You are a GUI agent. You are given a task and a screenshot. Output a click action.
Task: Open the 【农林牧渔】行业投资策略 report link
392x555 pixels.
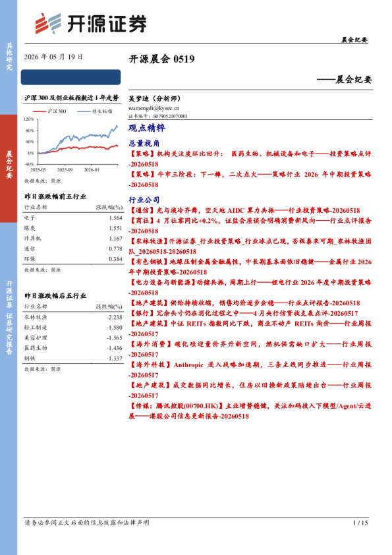(x=250, y=247)
